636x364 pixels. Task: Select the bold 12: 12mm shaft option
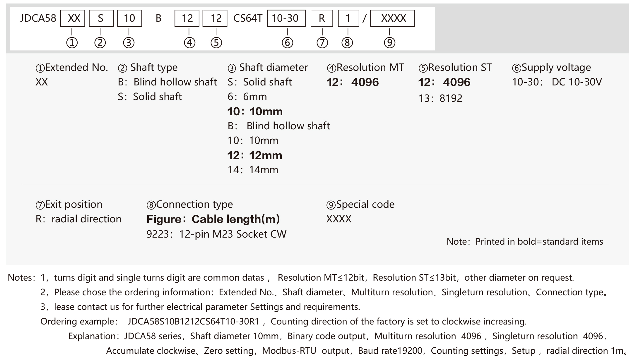[x=255, y=155]
